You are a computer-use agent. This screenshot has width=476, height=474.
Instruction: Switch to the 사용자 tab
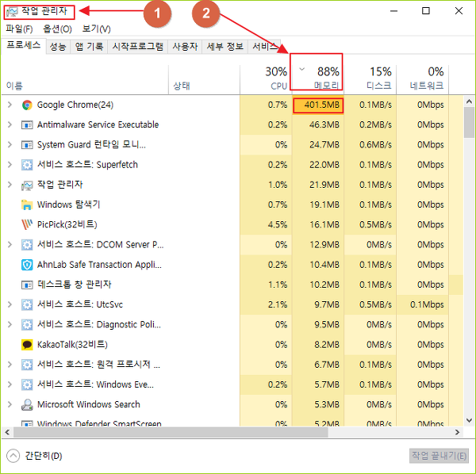click(185, 47)
